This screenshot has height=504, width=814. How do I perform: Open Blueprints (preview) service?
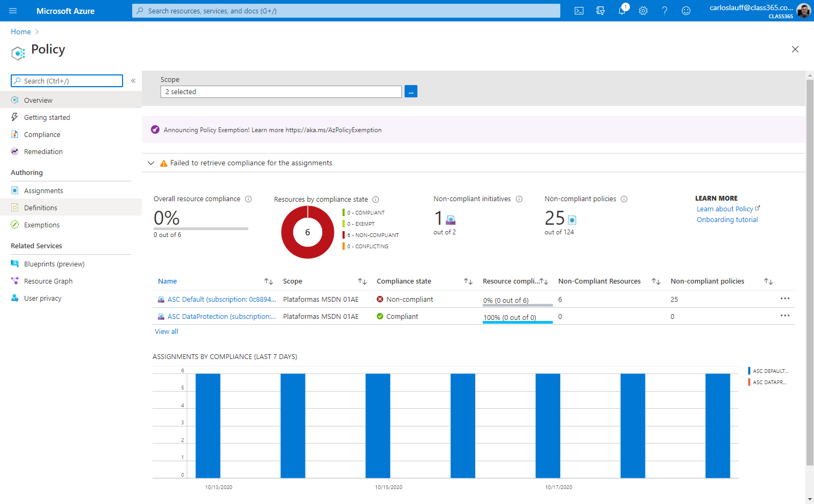[x=71, y=264]
